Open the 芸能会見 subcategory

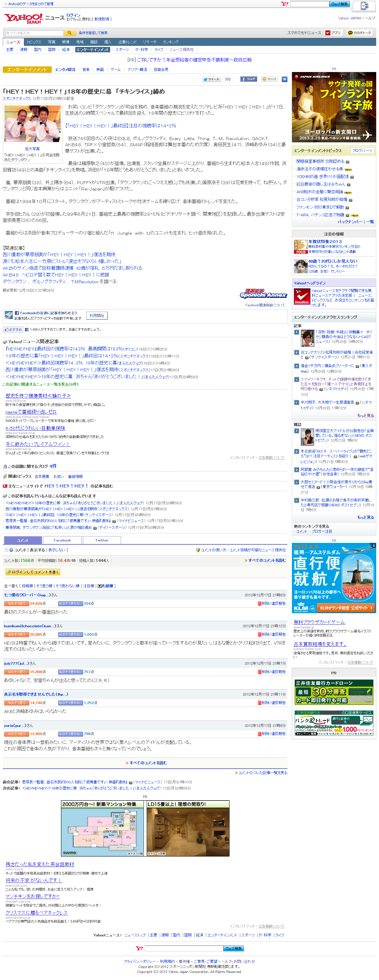click(x=161, y=70)
